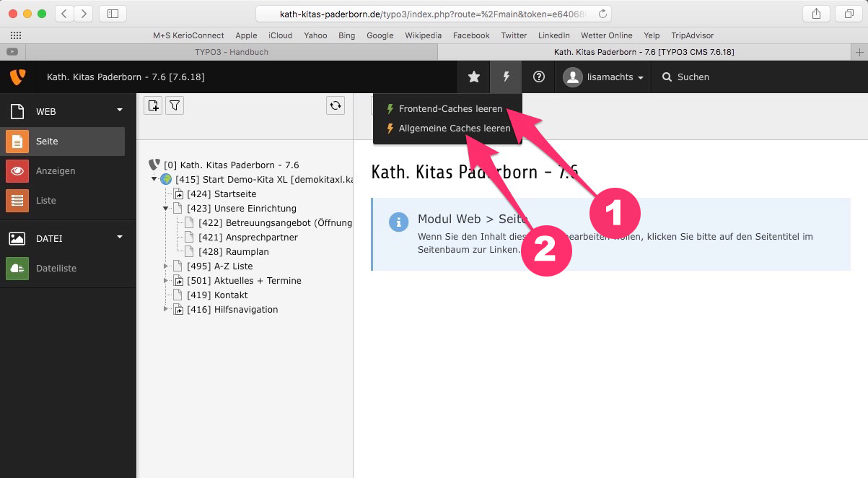Select Frontend-Caches leeren menu entry
The width and height of the screenshot is (868, 478).
click(x=450, y=109)
